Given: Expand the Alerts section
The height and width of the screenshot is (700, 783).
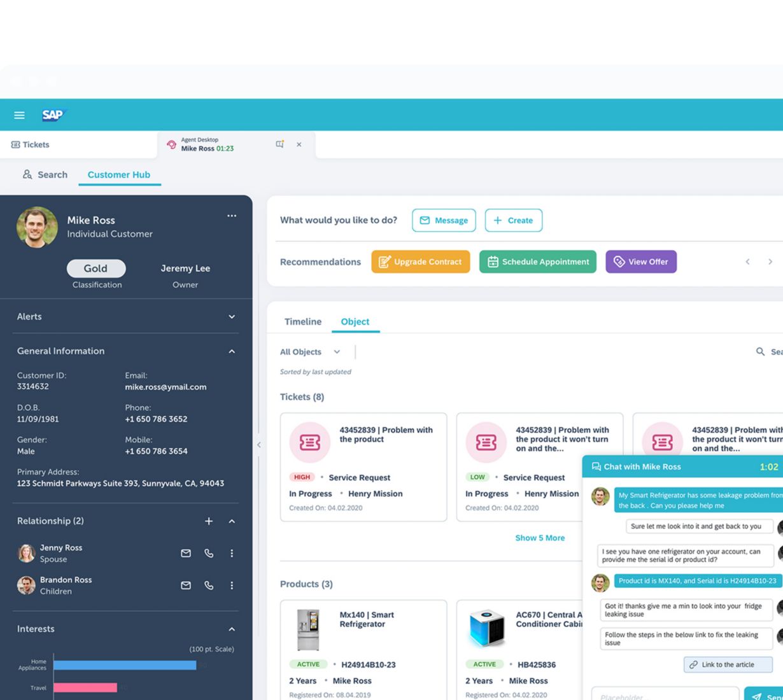Looking at the screenshot, I should 232,316.
